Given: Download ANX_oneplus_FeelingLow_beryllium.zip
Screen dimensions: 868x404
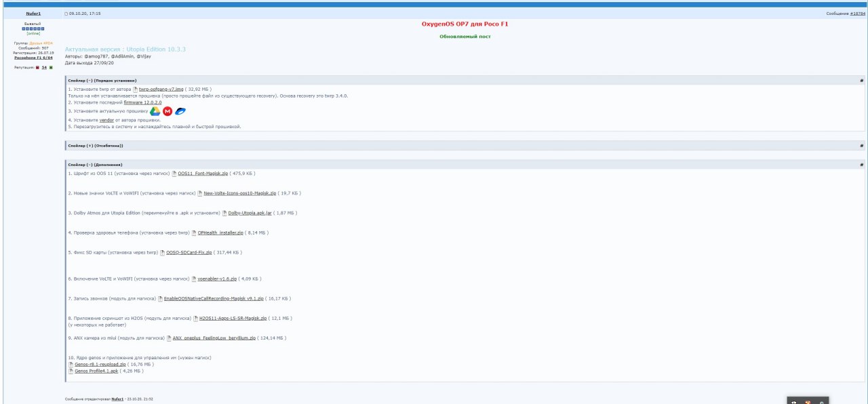Looking at the screenshot, I should pyautogui.click(x=214, y=338).
